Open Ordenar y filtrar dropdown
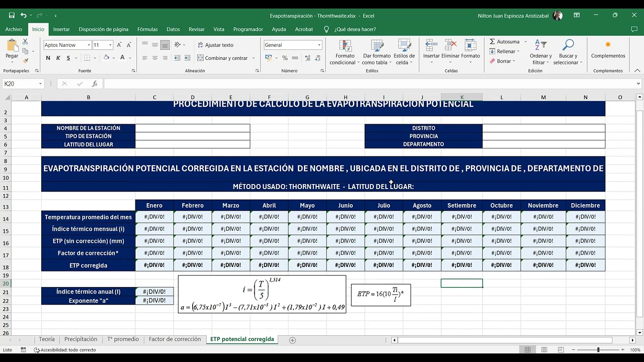The height and width of the screenshot is (362, 644). click(540, 52)
